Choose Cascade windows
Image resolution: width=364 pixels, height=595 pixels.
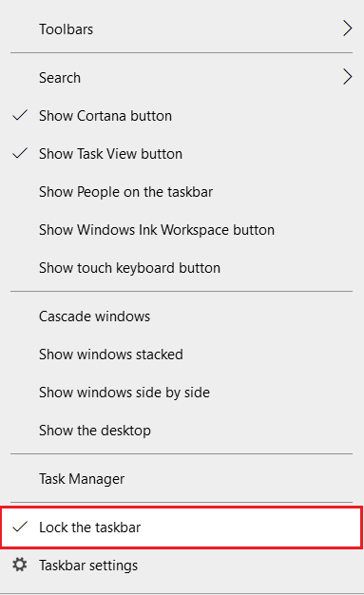pos(182,317)
